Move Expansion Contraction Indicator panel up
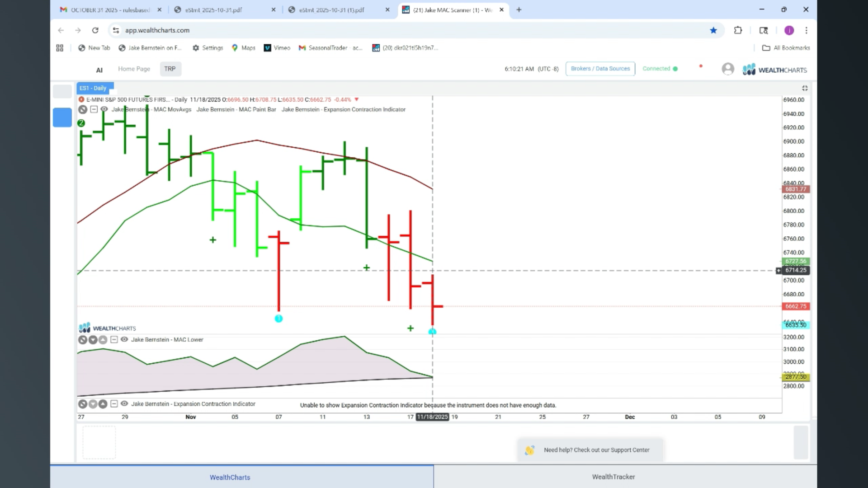 (103, 404)
